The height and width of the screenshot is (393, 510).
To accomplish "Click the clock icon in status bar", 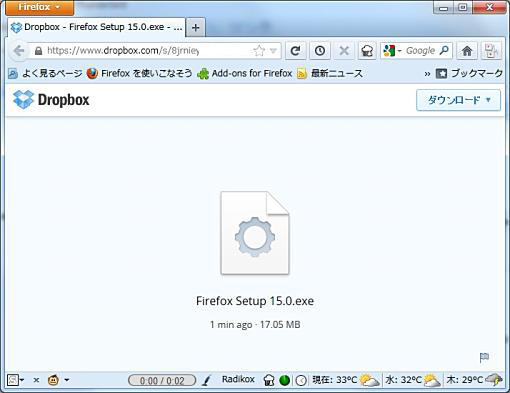I will point(301,380).
